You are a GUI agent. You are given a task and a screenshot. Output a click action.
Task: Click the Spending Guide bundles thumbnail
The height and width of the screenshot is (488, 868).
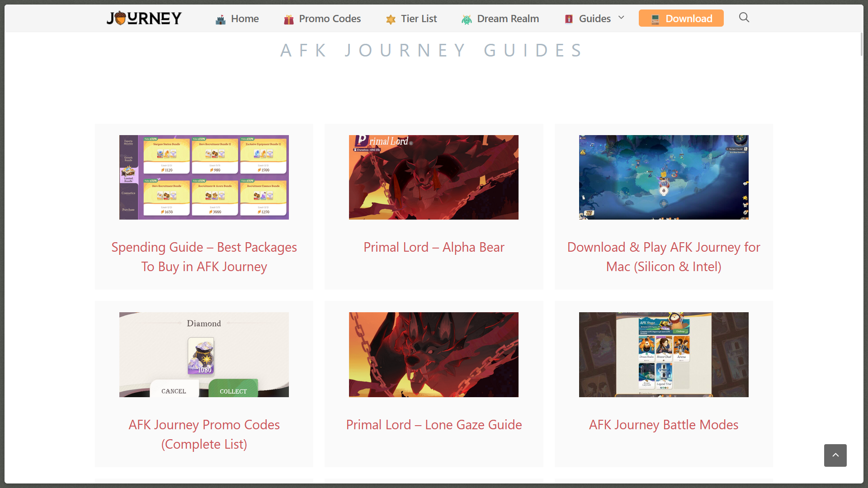(204, 177)
